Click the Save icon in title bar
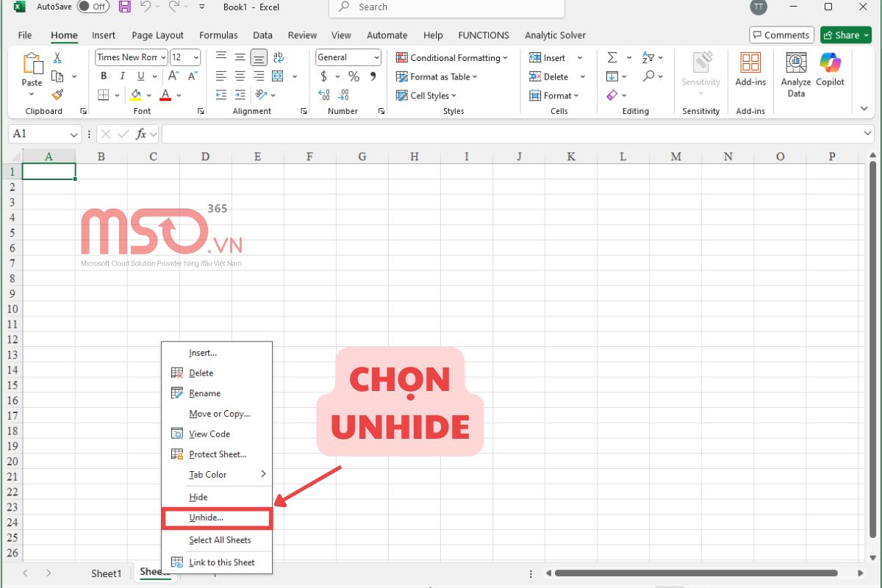The image size is (882, 588). click(124, 7)
